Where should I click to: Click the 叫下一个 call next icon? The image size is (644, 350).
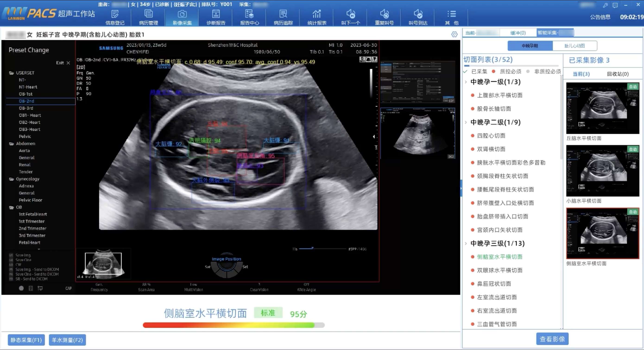point(350,15)
